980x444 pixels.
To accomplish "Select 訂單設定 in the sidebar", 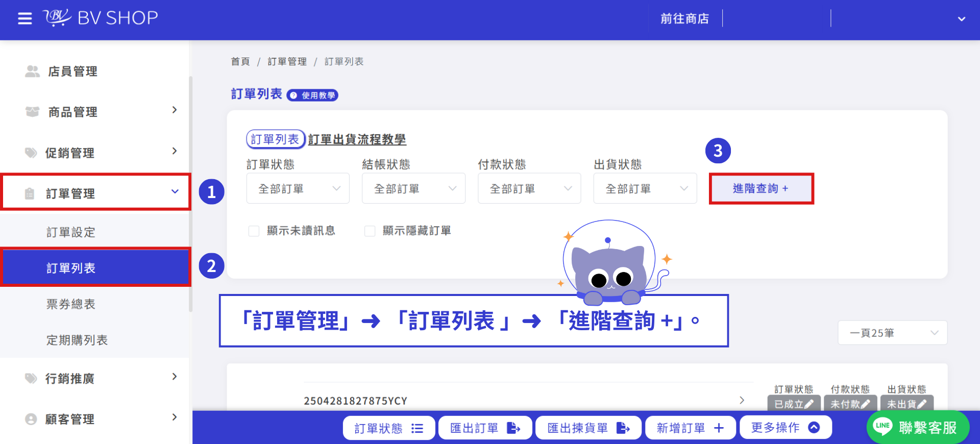I will (71, 232).
